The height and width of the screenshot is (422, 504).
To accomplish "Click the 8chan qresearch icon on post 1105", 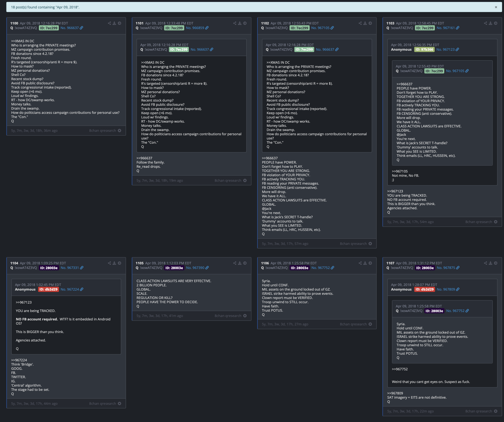I will (245, 315).
